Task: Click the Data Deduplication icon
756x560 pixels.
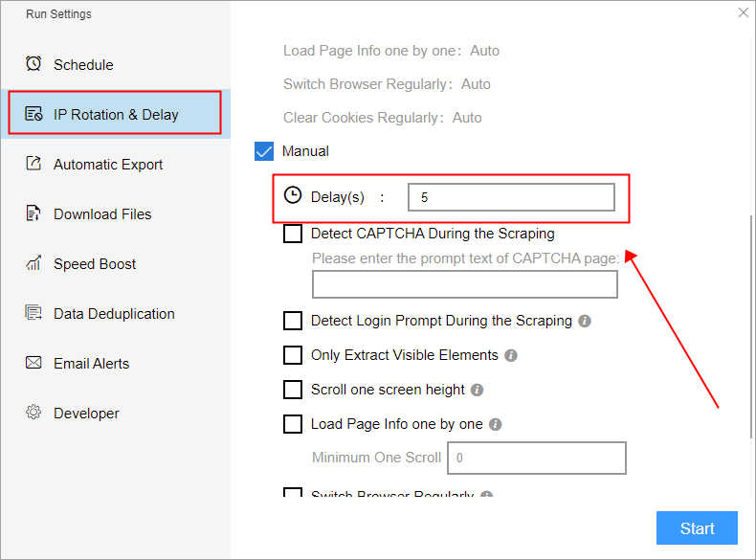Action: pyautogui.click(x=33, y=313)
